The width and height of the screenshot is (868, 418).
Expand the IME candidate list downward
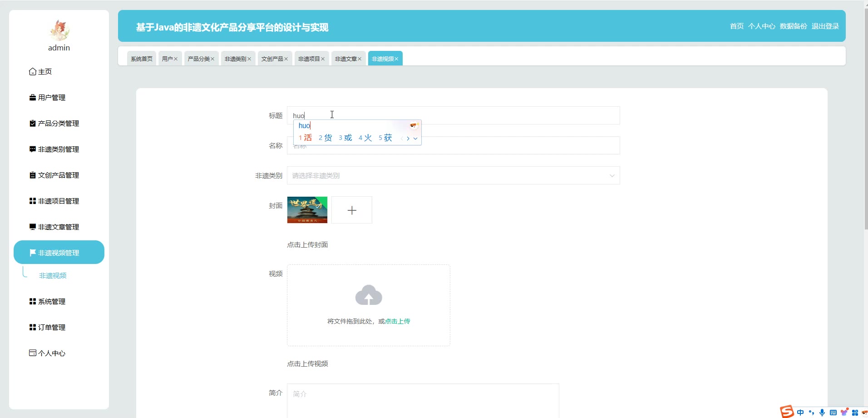tap(415, 139)
